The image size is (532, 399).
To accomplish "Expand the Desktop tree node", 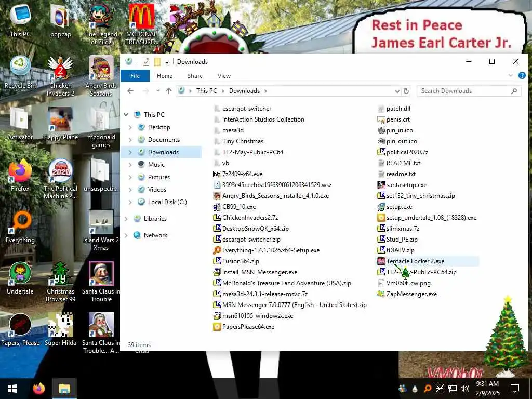I will (x=130, y=127).
